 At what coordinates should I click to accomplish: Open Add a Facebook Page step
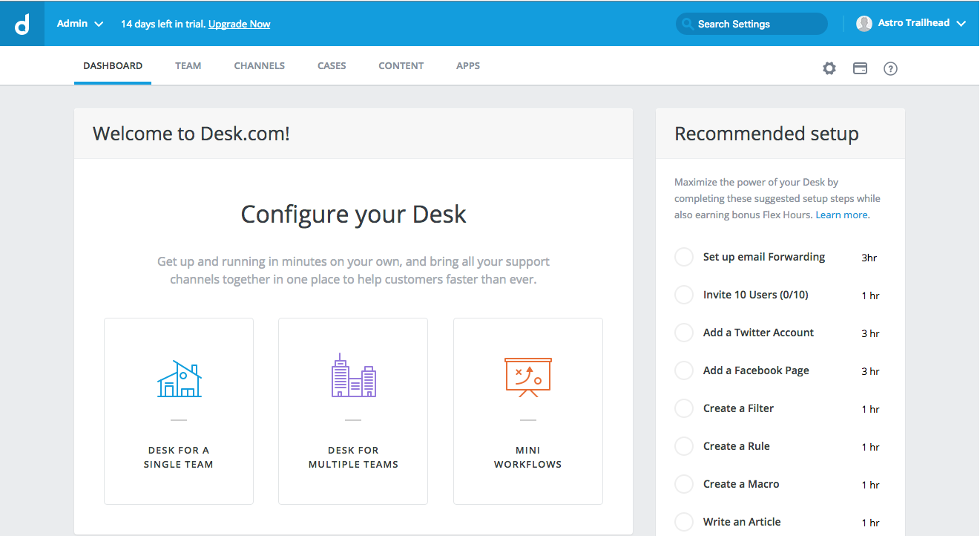tap(756, 370)
